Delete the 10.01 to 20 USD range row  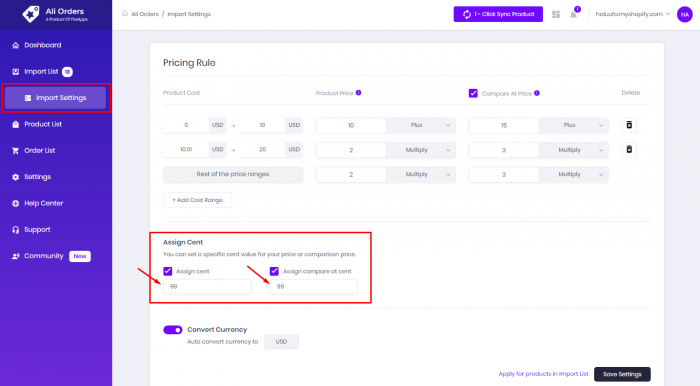pos(629,149)
